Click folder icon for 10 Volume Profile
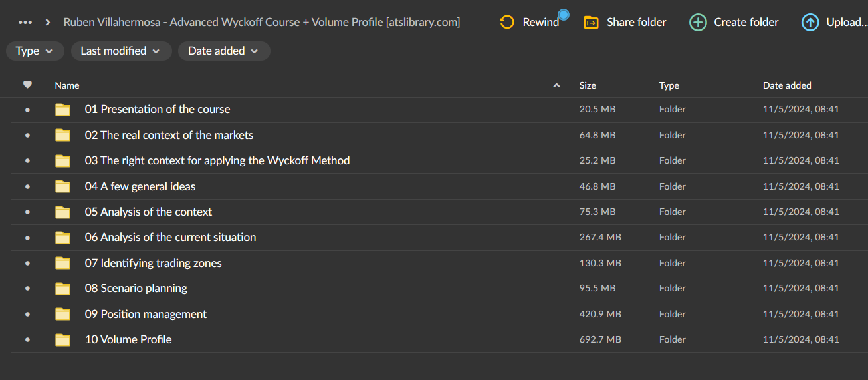Viewport: 868px width, 380px height. 62,340
